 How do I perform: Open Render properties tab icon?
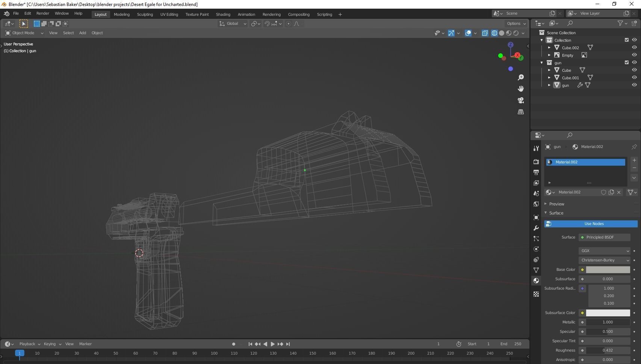coord(536,162)
